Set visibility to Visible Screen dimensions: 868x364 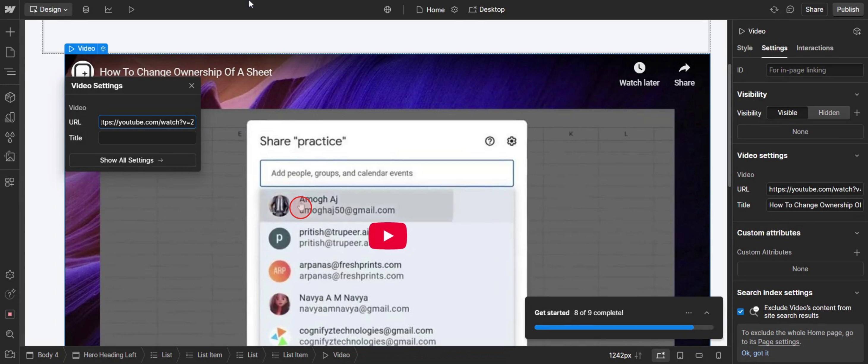tap(787, 113)
